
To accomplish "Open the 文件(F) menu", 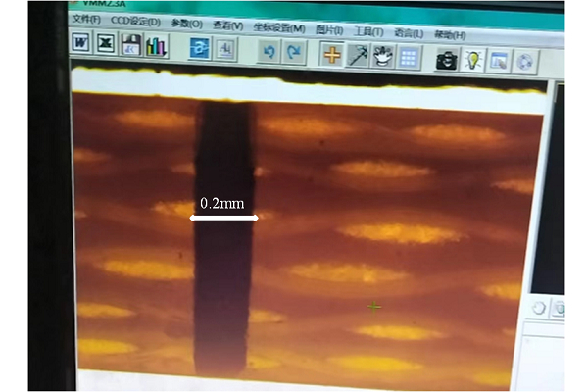I will point(86,19).
